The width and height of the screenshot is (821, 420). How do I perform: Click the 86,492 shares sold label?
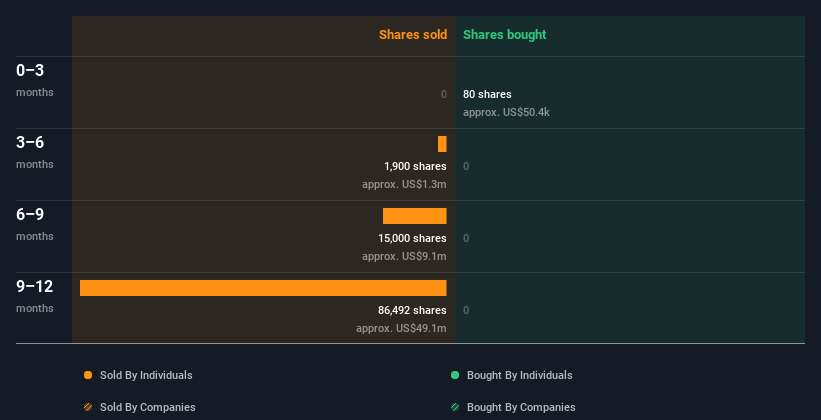point(412,310)
